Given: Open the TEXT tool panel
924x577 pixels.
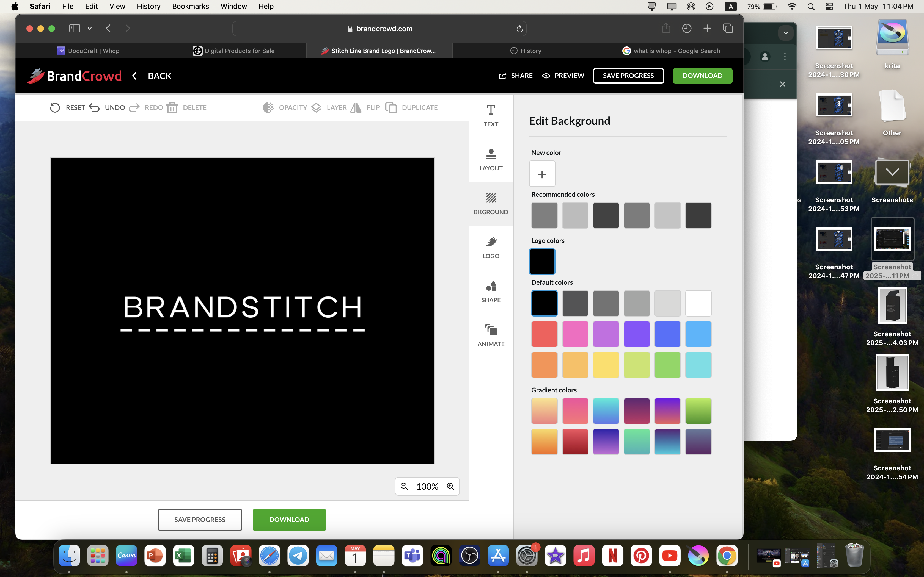Looking at the screenshot, I should (491, 116).
